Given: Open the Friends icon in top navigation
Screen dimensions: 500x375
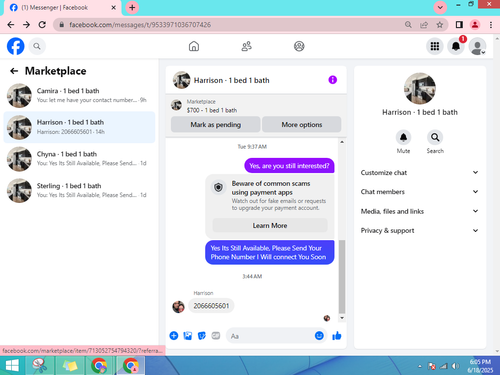Looking at the screenshot, I should (x=246, y=46).
